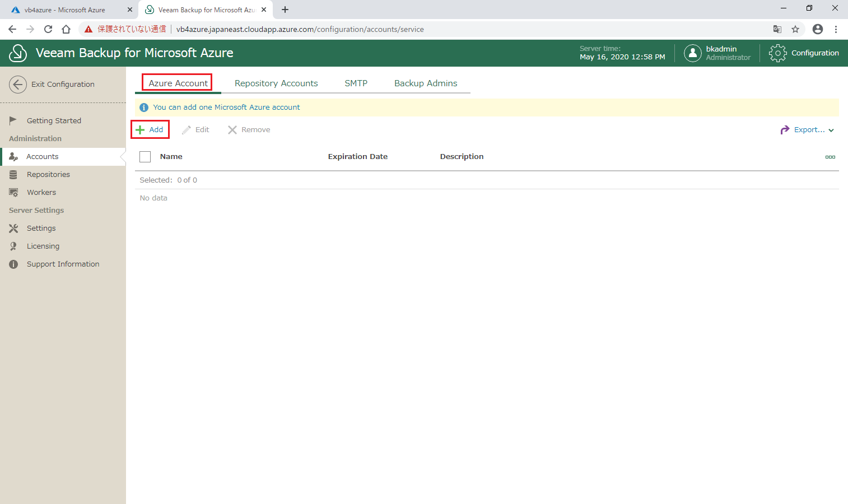
Task: Open a new browser tab
Action: pos(285,10)
